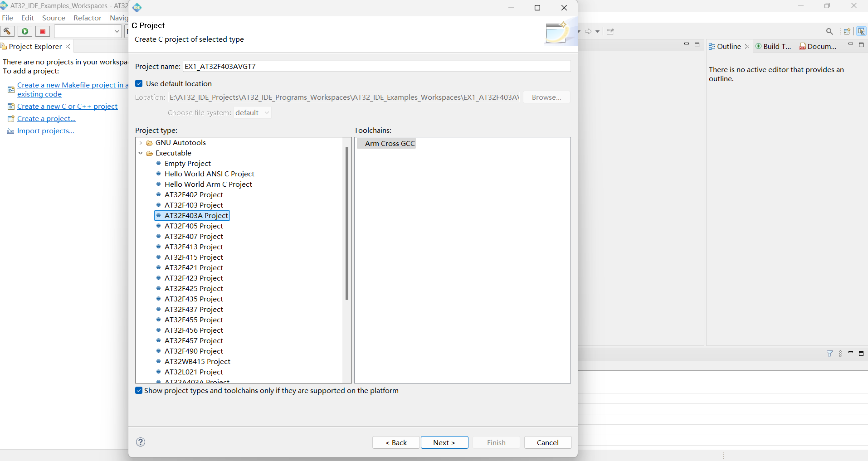Screen dimensions: 868x461
Task: Click the 'Create a project...' link
Action: pos(46,118)
